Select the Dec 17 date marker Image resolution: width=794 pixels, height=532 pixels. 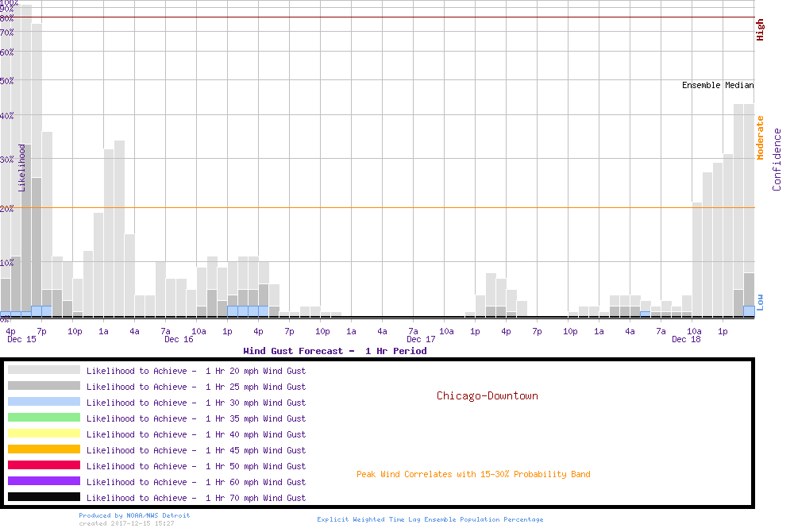pos(421,339)
